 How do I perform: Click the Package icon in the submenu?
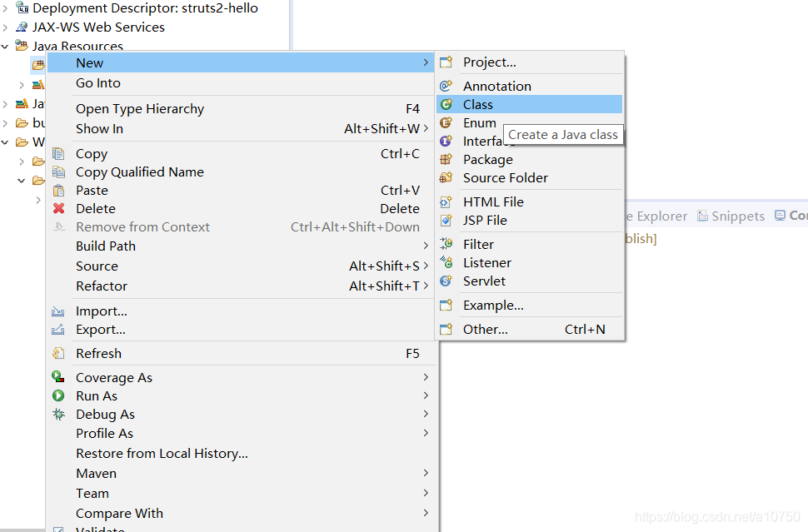(x=446, y=159)
